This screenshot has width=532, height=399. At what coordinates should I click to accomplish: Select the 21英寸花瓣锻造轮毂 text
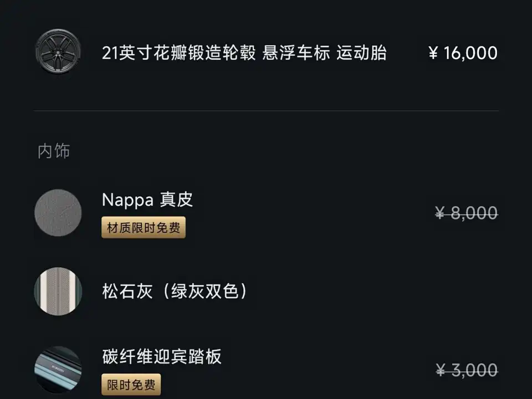coord(178,53)
